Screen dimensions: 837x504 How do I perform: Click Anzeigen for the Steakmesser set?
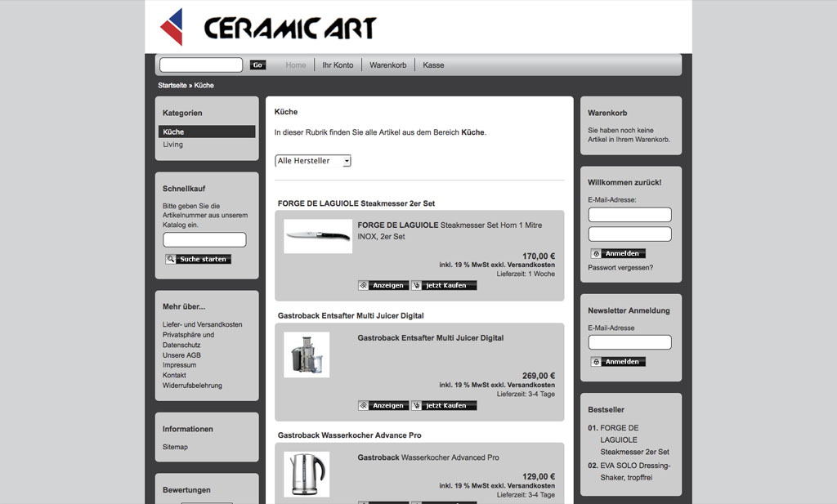(383, 285)
